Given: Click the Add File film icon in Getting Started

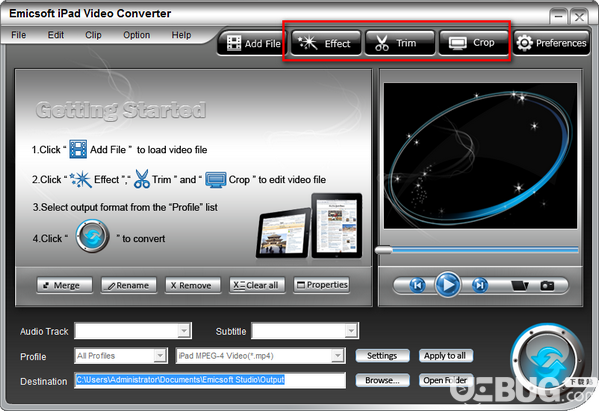Looking at the screenshot, I should [78, 149].
